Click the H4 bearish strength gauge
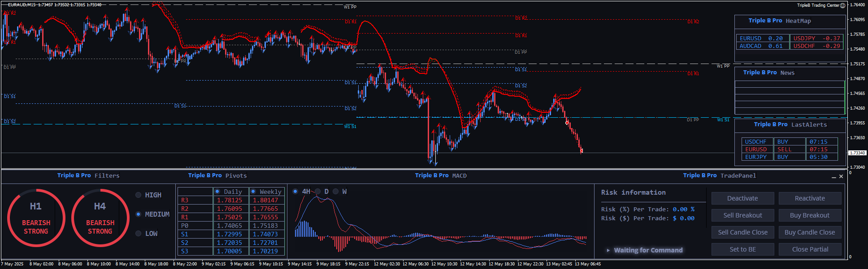The height and width of the screenshot is (269, 868). pos(100,218)
